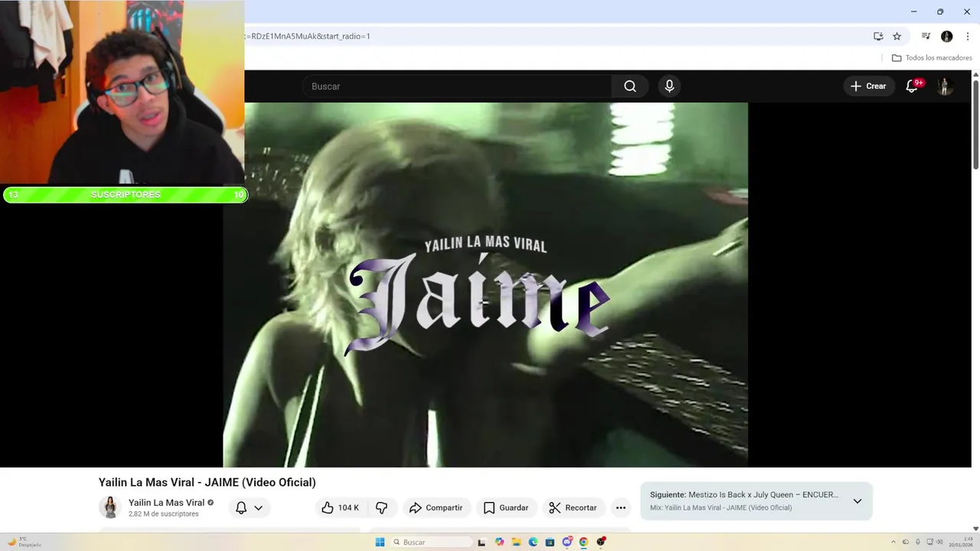Image resolution: width=980 pixels, height=551 pixels.
Task: Open Chrome media controls icon
Action: click(926, 36)
